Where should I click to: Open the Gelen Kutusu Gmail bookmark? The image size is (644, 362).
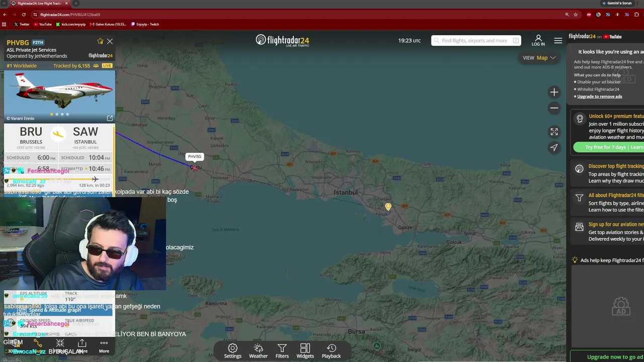tap(108, 24)
